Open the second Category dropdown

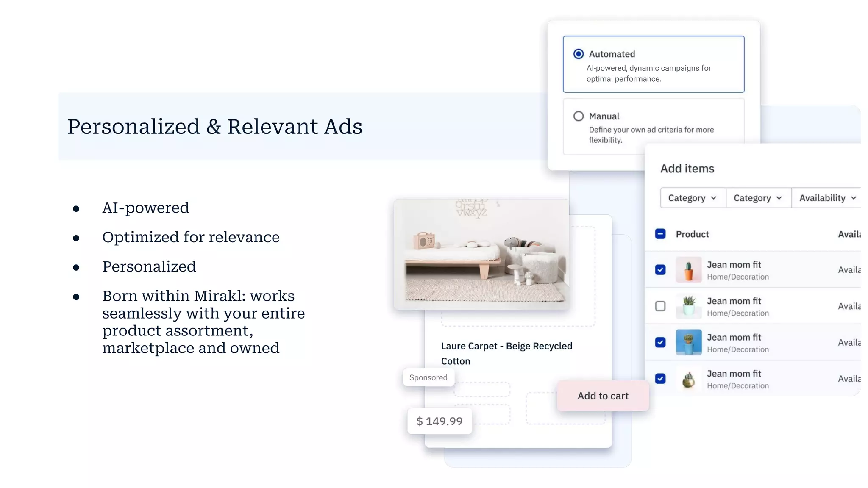click(759, 198)
